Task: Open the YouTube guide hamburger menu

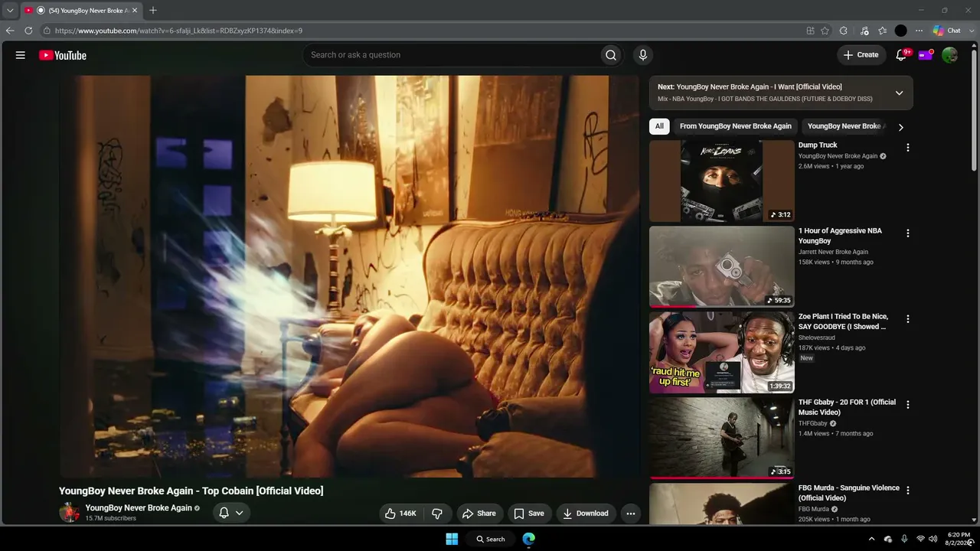Action: tap(21, 55)
